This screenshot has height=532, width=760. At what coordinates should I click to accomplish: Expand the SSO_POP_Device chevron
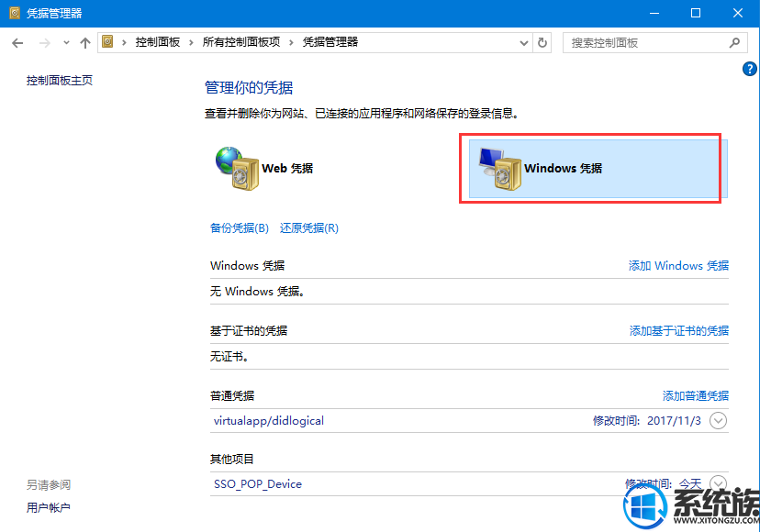(718, 482)
